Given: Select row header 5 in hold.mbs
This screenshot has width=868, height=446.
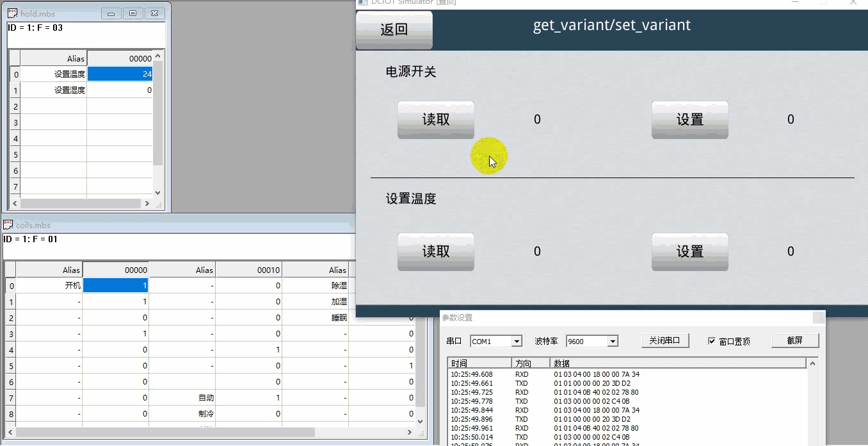Looking at the screenshot, I should [x=15, y=154].
